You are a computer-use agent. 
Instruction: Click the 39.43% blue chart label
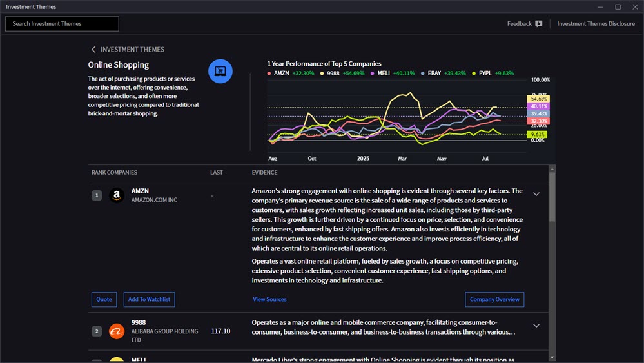coord(538,113)
